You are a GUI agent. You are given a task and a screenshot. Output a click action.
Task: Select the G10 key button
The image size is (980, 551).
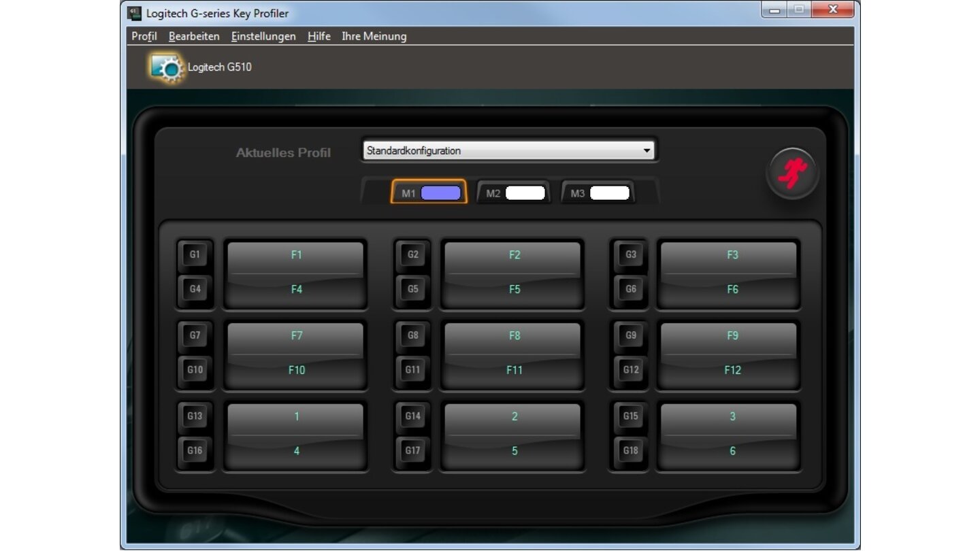pyautogui.click(x=195, y=370)
